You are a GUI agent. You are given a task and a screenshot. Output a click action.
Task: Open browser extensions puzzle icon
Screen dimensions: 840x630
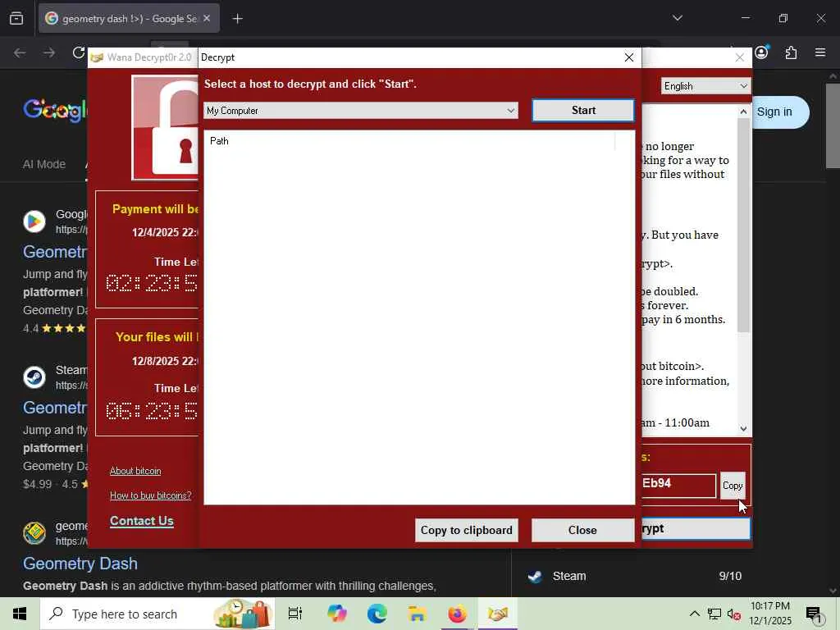coord(791,52)
